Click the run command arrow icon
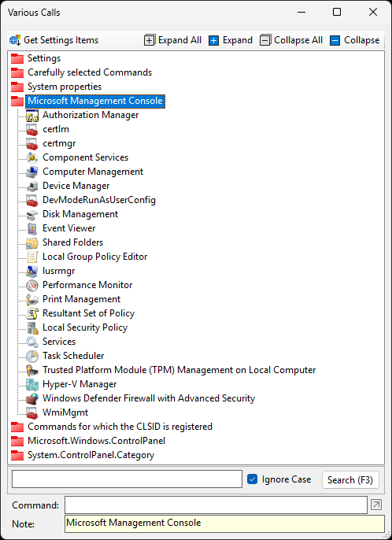This screenshot has height=540, width=392. 376,505
